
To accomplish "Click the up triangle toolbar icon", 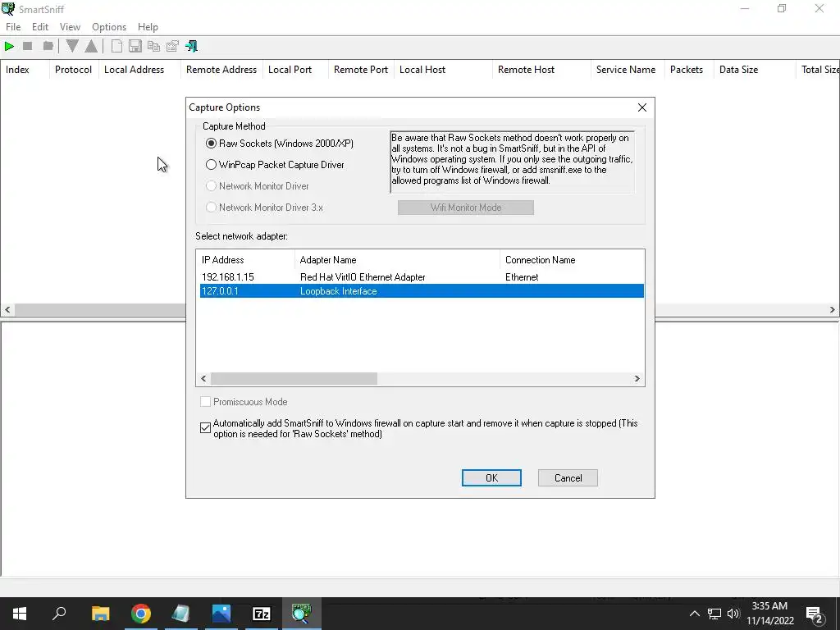I will [x=92, y=47].
